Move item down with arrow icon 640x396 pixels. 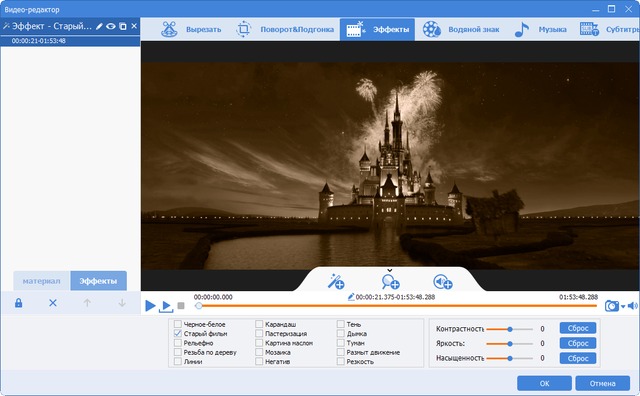122,303
